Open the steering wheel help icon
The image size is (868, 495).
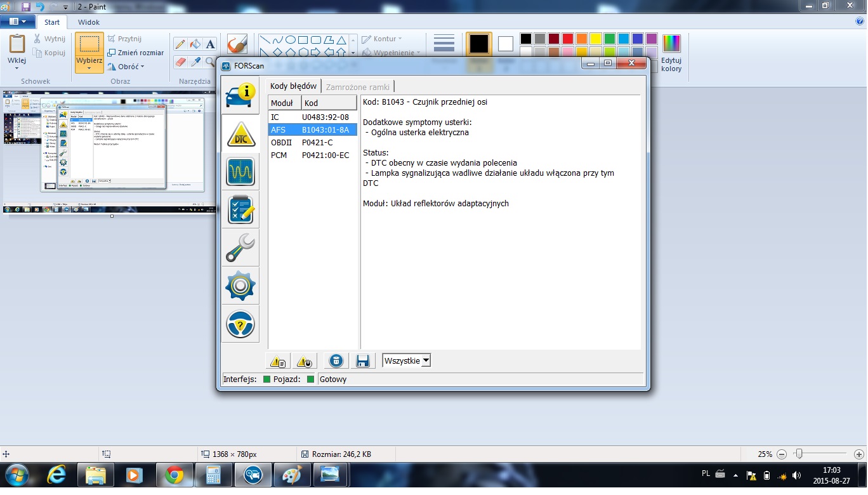[240, 324]
